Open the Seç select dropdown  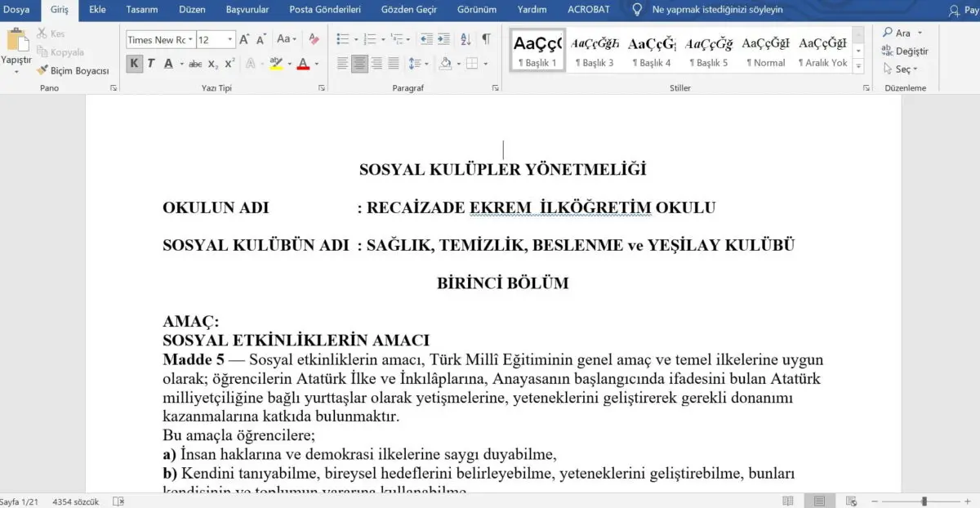(x=900, y=69)
